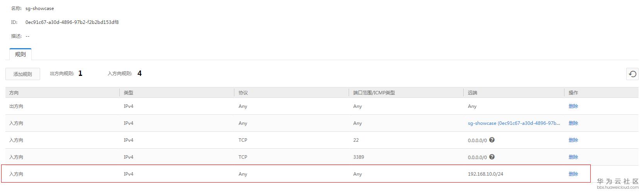Click help icon on the port 22 rule
The width and height of the screenshot is (644, 193).
click(x=492, y=140)
